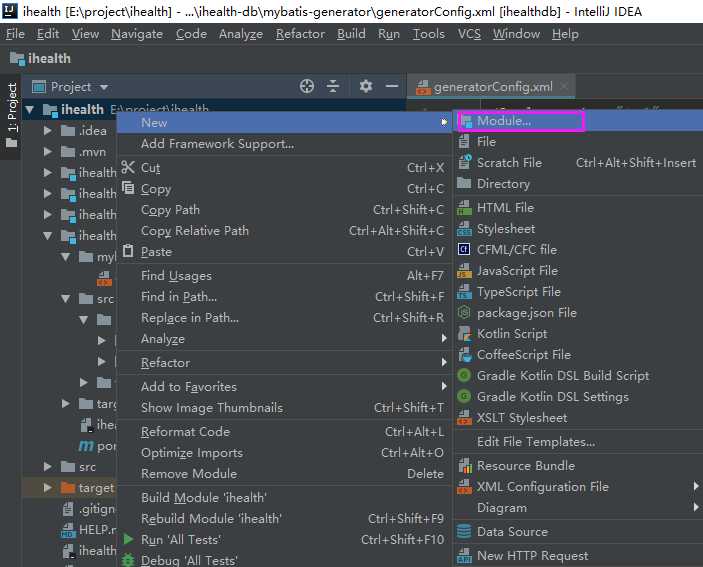The height and width of the screenshot is (567, 703).
Task: Click the Copy icon in context menu
Action: (128, 188)
